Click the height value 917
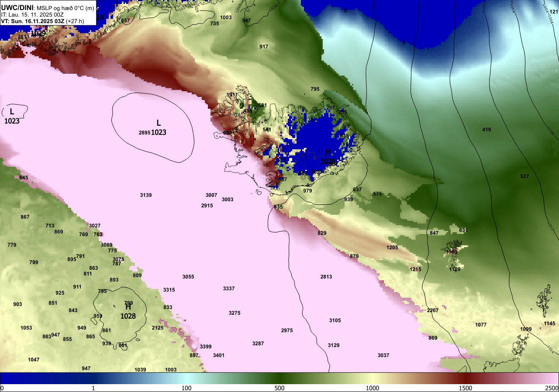 [264, 47]
